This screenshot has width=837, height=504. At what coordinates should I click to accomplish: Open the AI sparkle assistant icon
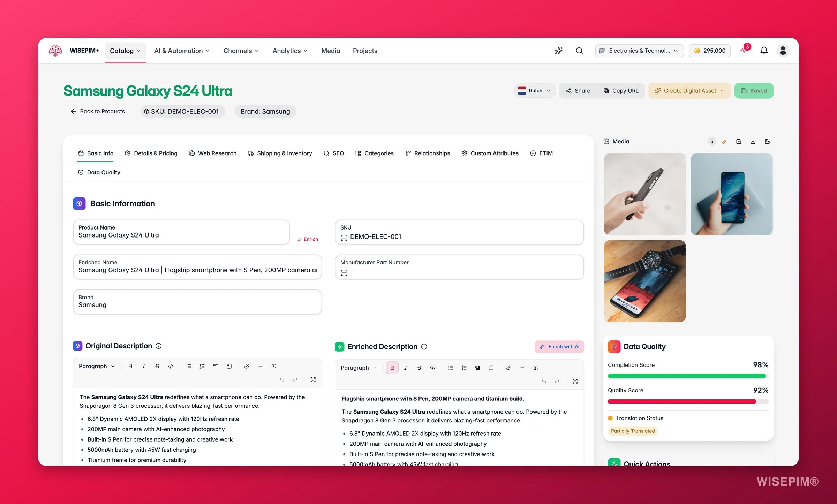pos(559,51)
